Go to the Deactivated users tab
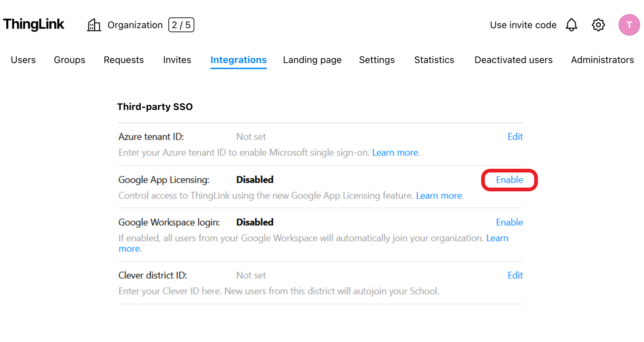This screenshot has height=342, width=644. pos(513,60)
